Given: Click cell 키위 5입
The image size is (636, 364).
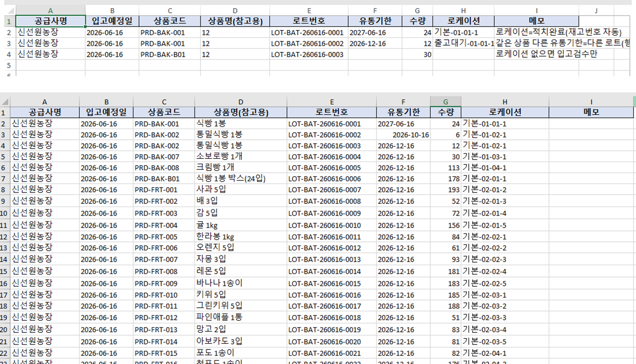Looking at the screenshot, I should [x=240, y=295].
